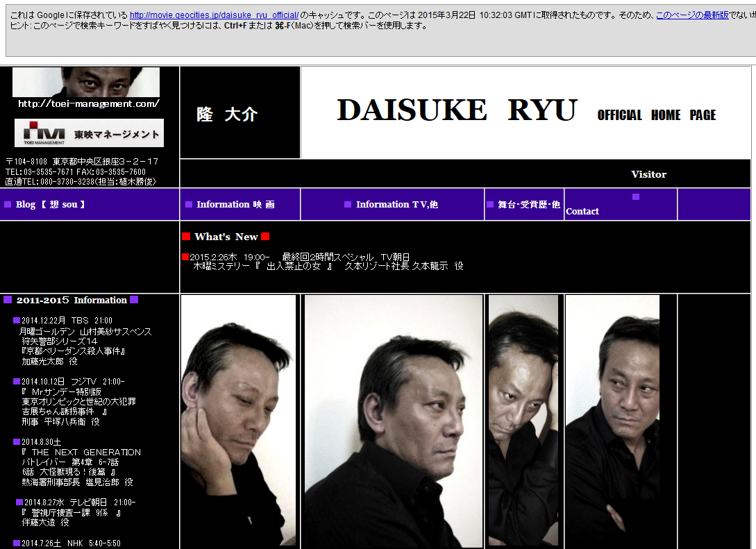The image size is (756, 549).
Task: Click the Toei Management logo banner
Action: 89,133
